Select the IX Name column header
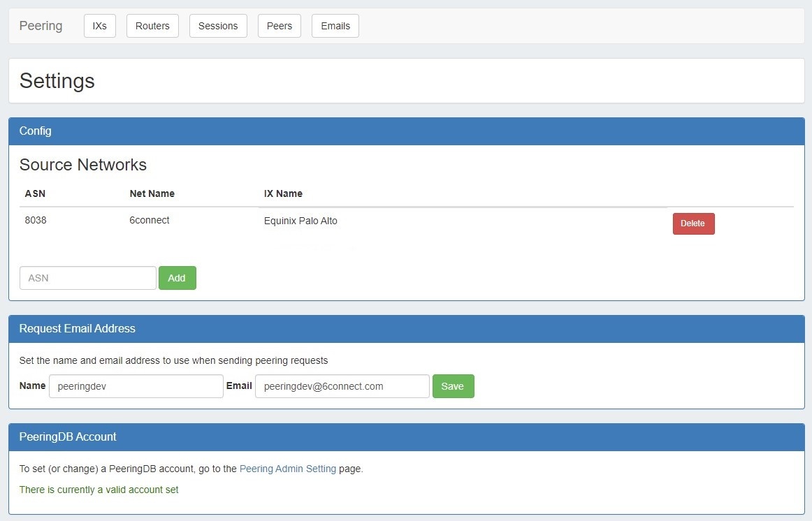Image resolution: width=812 pixels, height=521 pixels. (x=283, y=193)
